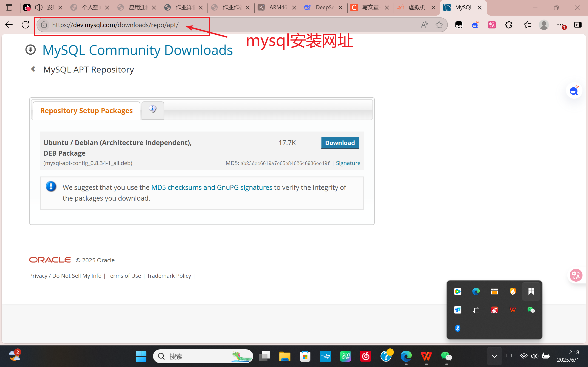588x367 pixels.
Task: Start read aloud from the address bar
Action: 424,25
